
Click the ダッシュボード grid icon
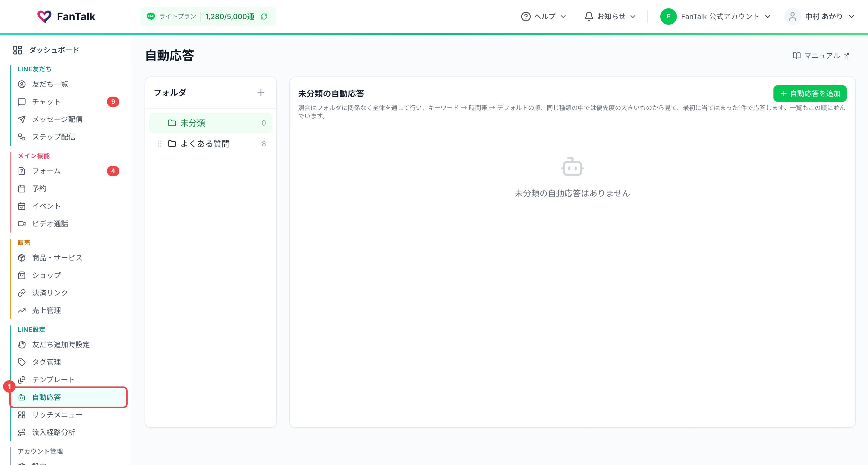18,50
